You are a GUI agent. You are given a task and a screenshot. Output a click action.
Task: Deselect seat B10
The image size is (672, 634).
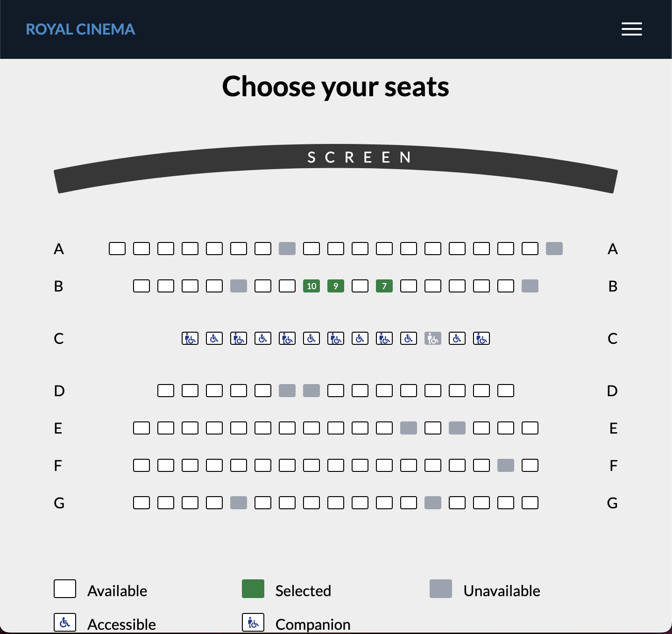(311, 286)
